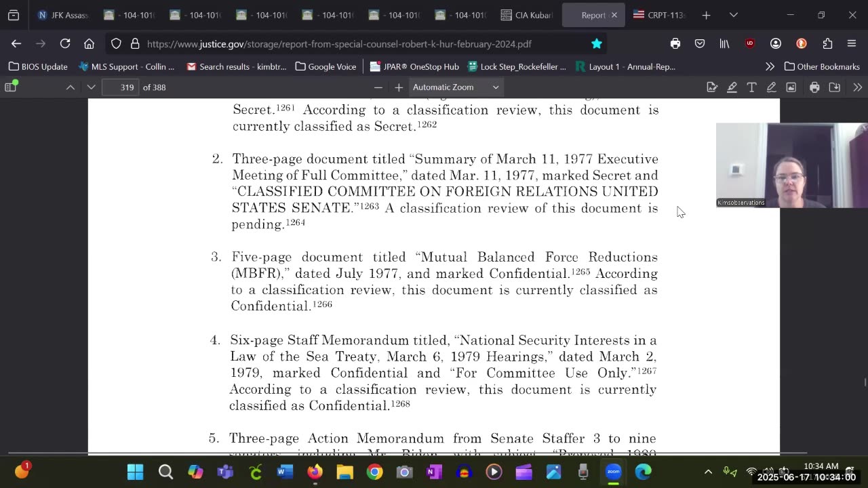Image resolution: width=868 pixels, height=488 pixels.
Task: Open Windows taskbar Search
Action: (165, 472)
